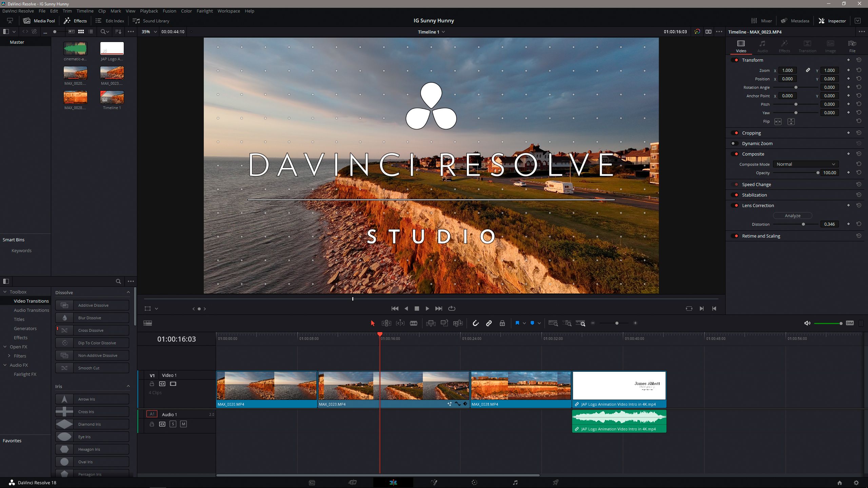Adjust the Opacity slider handle
This screenshot has width=868, height=488.
[x=817, y=173]
